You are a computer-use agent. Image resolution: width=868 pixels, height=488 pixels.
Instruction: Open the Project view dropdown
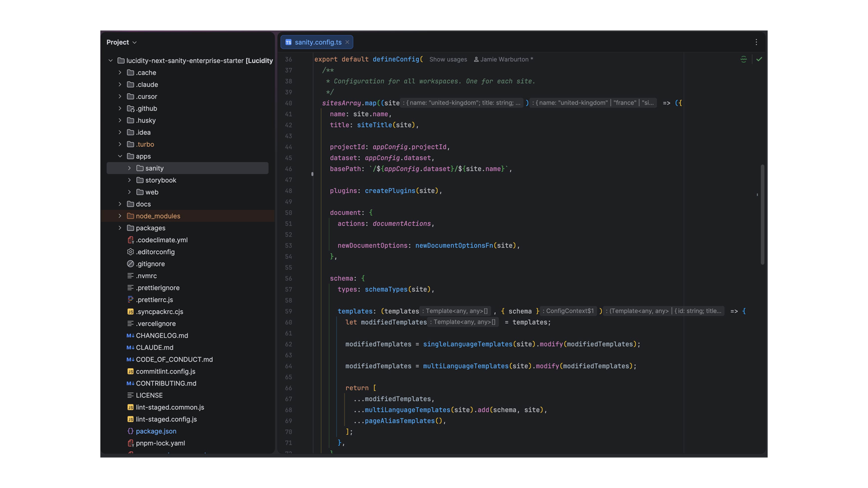point(122,42)
